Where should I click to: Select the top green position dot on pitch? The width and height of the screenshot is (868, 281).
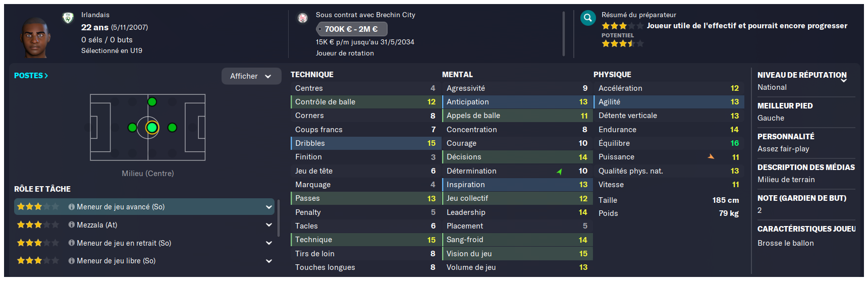click(152, 102)
